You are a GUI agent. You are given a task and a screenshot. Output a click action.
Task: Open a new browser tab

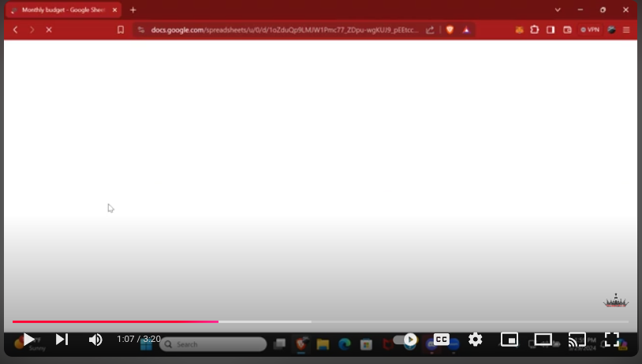[x=133, y=10]
